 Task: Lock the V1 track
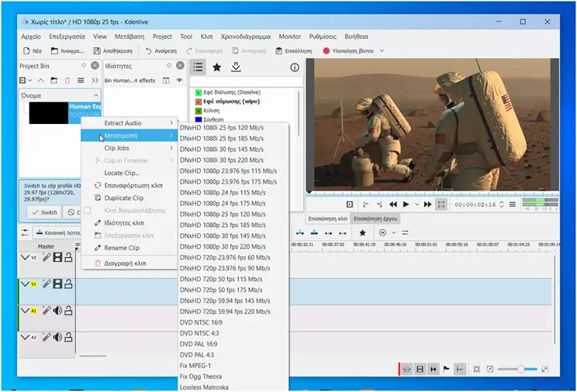click(68, 284)
